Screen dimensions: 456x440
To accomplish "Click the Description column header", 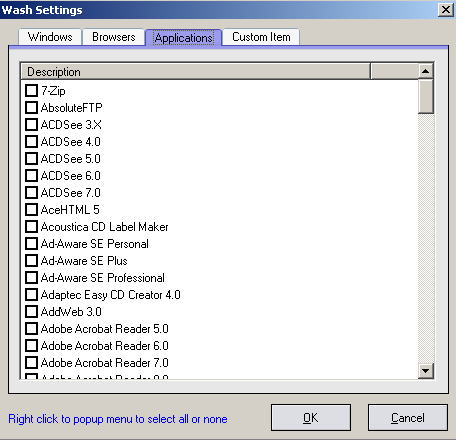I will pos(196,72).
